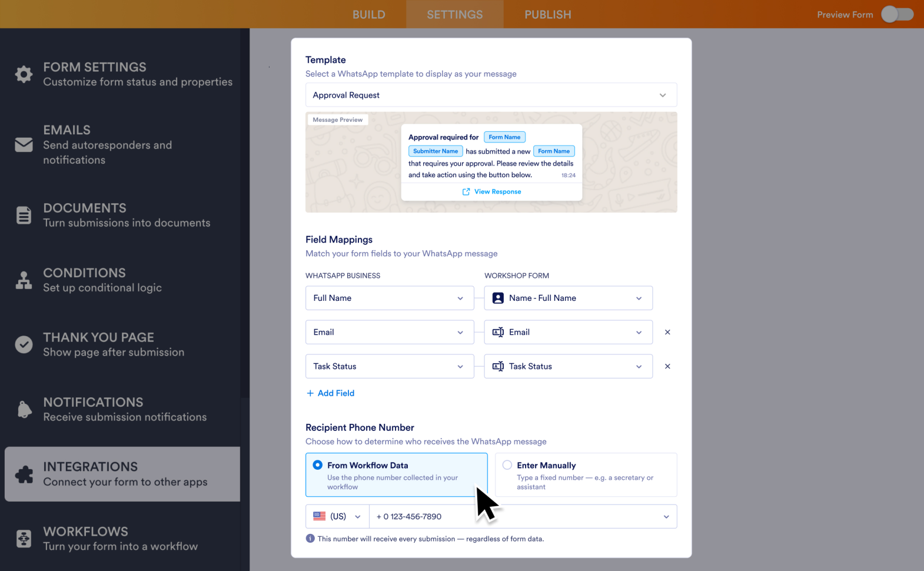Click the Field Mappings heading

click(339, 240)
